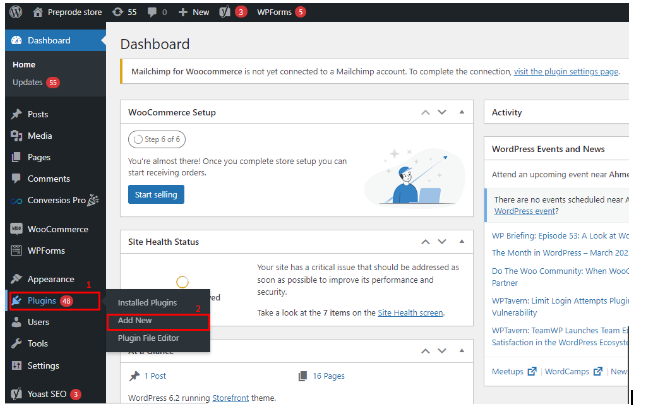Open Plugin File Editor submenu item

pos(148,338)
